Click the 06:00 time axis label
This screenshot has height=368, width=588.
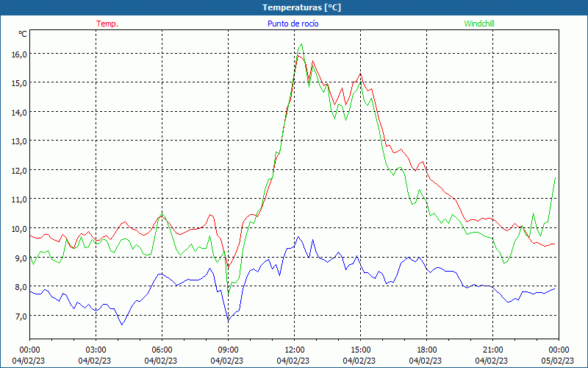pyautogui.click(x=162, y=350)
